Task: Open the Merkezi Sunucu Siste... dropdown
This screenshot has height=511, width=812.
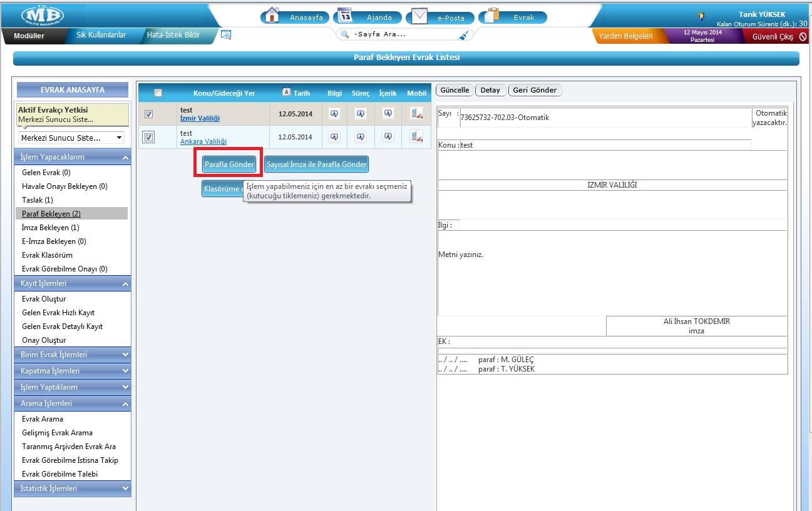Action: tap(71, 138)
